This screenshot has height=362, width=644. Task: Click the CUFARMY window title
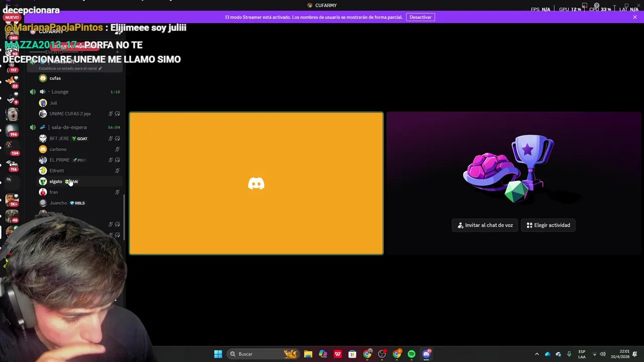pos(326,6)
